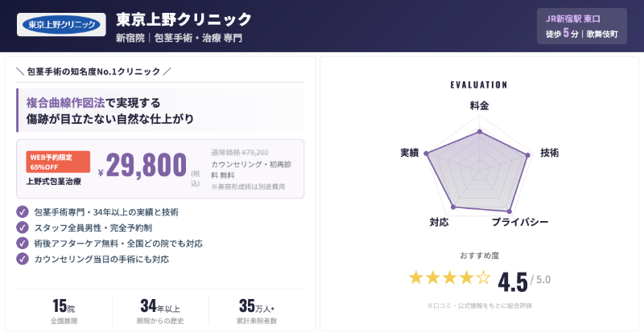Click the checkmark beside カウンセリング当日の手術
The width and height of the screenshot is (644, 336).
click(x=23, y=259)
